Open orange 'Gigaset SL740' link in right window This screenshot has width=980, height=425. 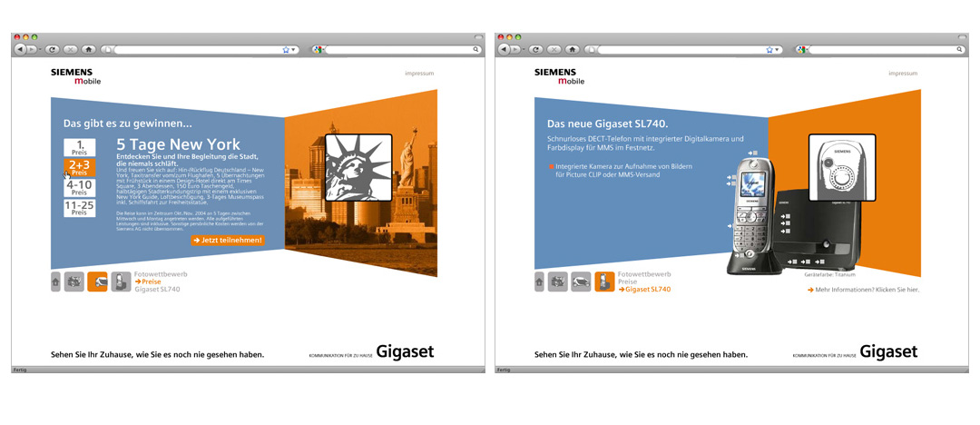point(644,289)
